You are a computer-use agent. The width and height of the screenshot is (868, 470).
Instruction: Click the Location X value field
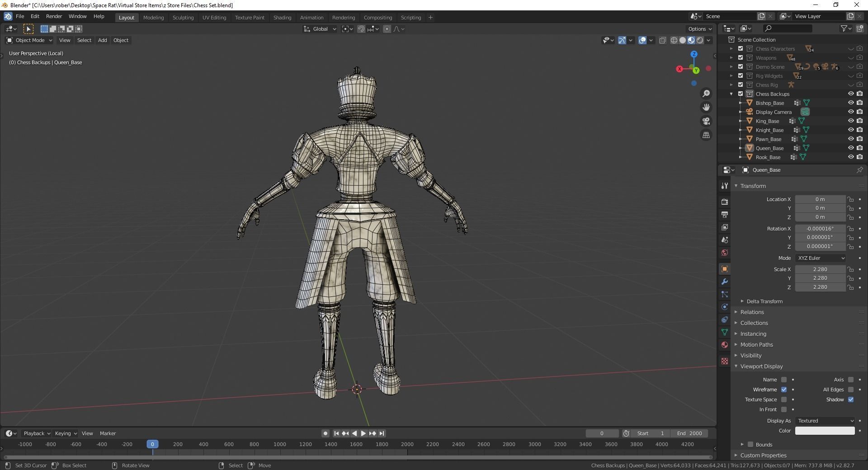pos(821,199)
